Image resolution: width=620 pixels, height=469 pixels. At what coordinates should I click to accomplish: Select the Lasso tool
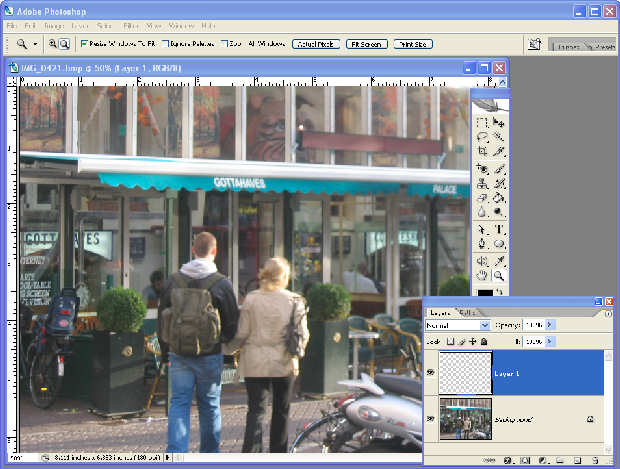482,137
